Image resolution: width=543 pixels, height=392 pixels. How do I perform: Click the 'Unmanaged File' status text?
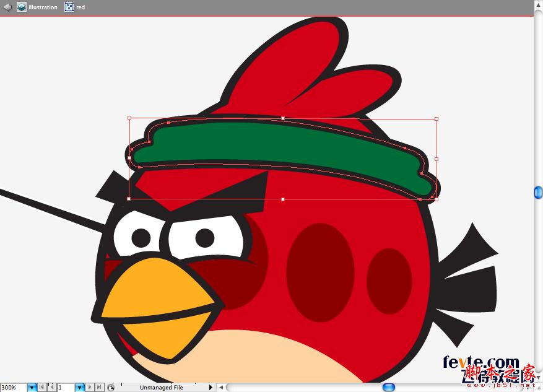click(x=162, y=387)
